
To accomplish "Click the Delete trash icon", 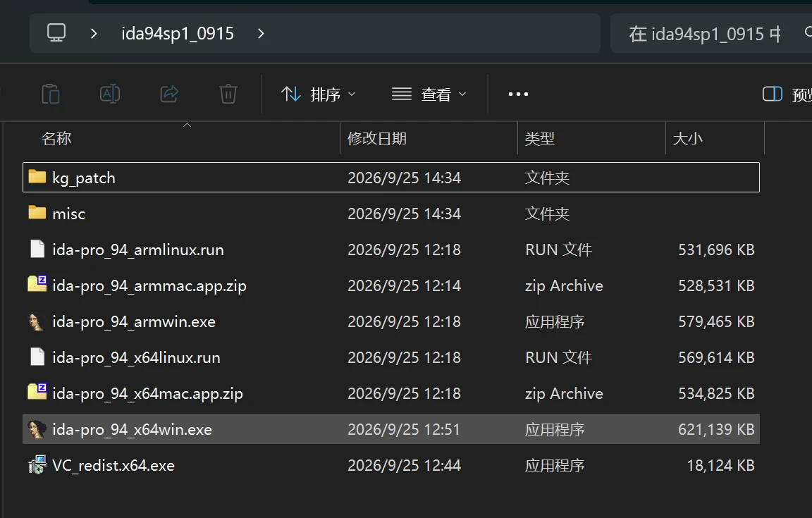I will (x=228, y=94).
